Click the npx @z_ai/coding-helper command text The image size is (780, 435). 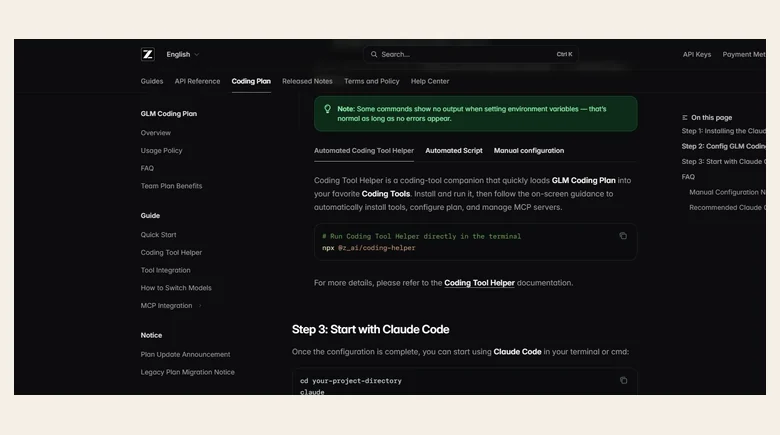point(369,248)
